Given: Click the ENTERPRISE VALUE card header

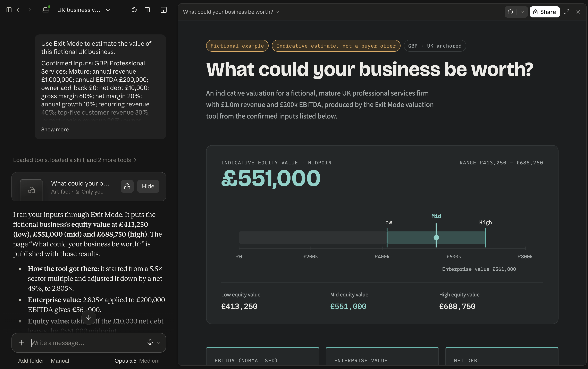Looking at the screenshot, I should (x=361, y=360).
